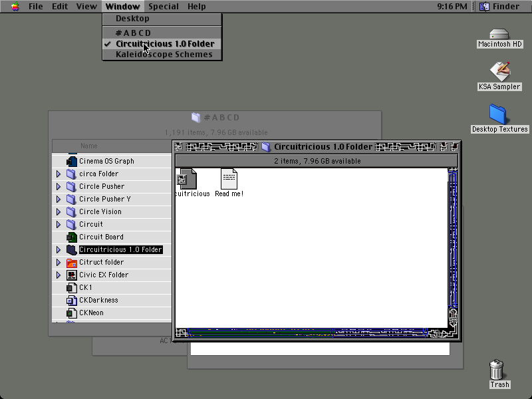The width and height of the screenshot is (532, 399).
Task: Expand Circuitricious 1.0 Folder disclosure triangle
Action: (x=59, y=250)
